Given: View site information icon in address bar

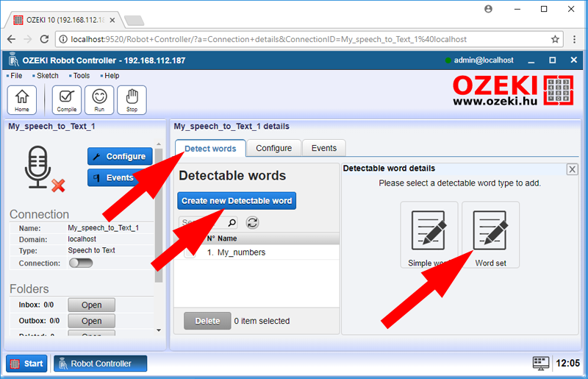Looking at the screenshot, I should [63, 39].
